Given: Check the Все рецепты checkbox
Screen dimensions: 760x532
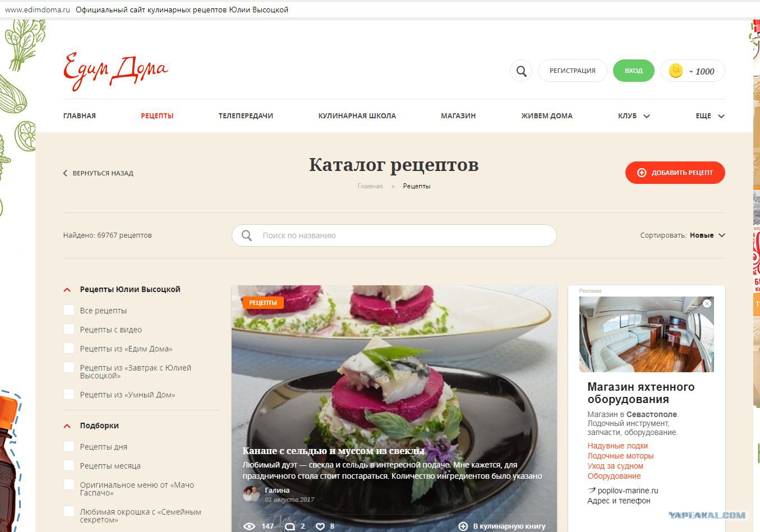Looking at the screenshot, I should 69,310.
